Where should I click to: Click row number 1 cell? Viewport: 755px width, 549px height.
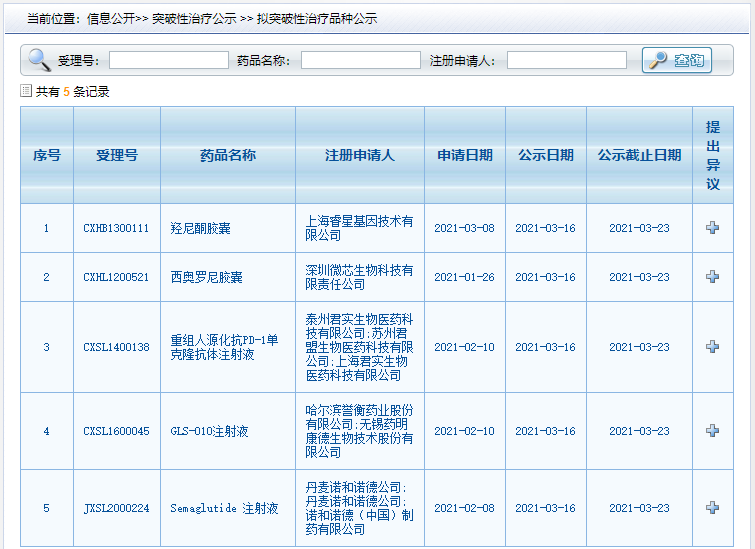(46, 228)
